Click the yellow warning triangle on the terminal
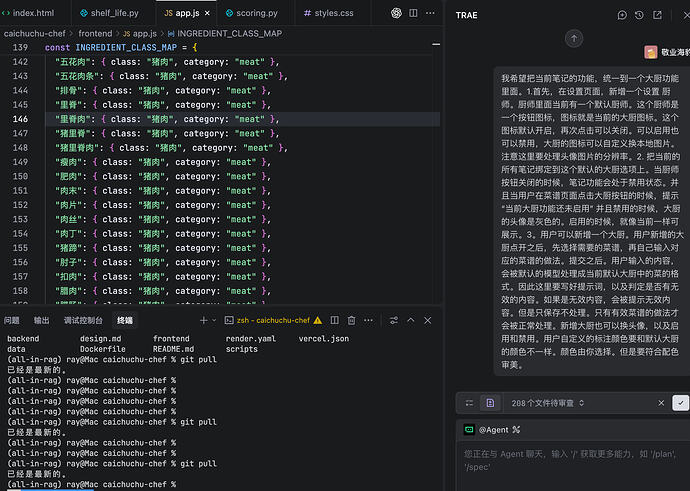Viewport: 690px width, 491px height. pyautogui.click(x=318, y=320)
